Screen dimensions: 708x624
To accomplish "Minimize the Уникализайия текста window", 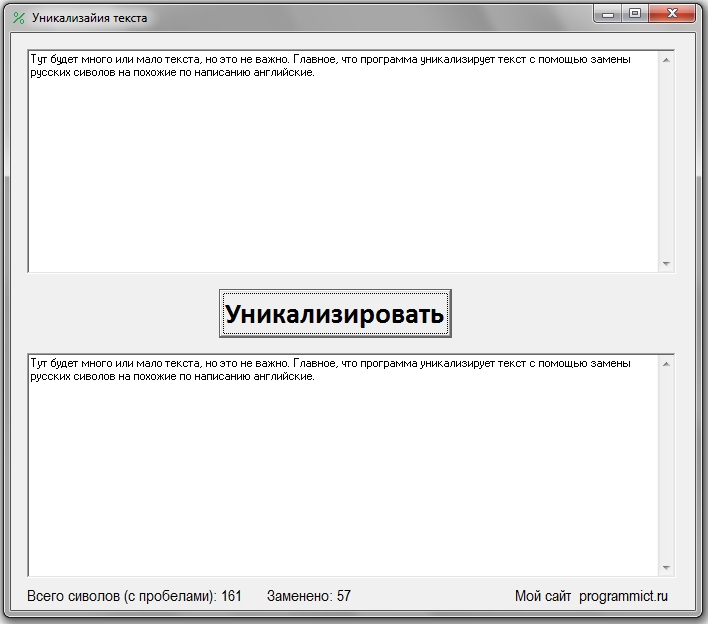I will click(608, 14).
